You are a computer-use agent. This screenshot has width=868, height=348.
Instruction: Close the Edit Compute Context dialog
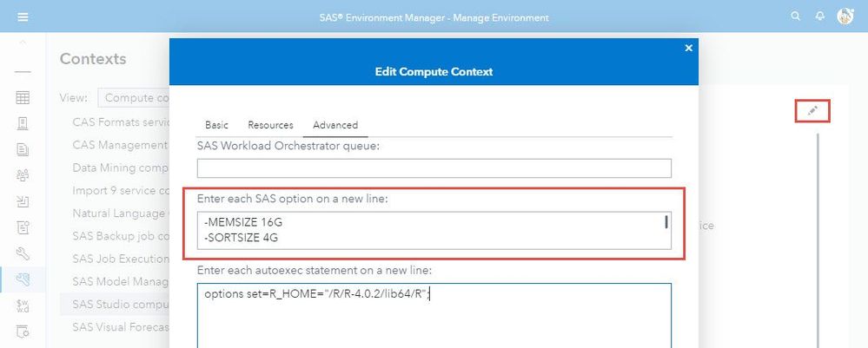click(689, 49)
